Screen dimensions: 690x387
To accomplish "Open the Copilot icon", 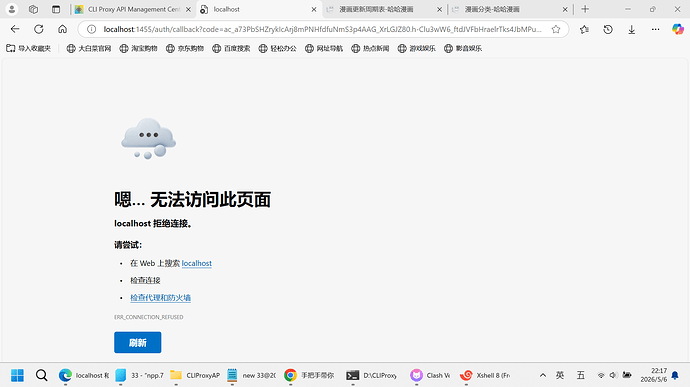I will pos(678,29).
